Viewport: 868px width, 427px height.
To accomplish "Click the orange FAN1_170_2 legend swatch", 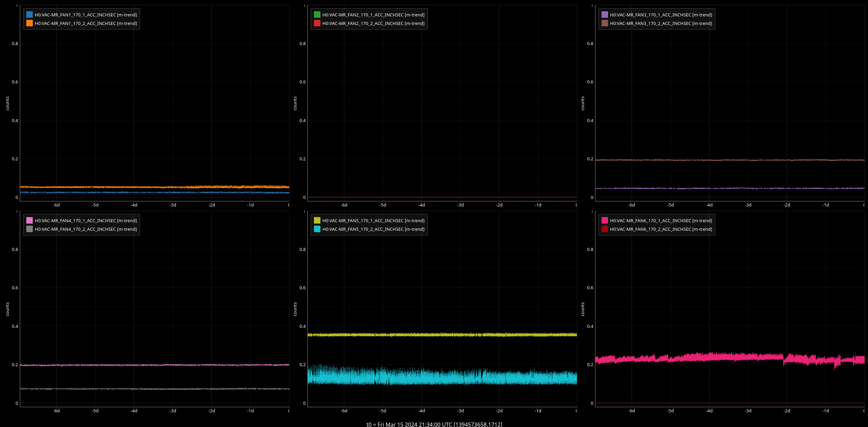I will [x=30, y=23].
